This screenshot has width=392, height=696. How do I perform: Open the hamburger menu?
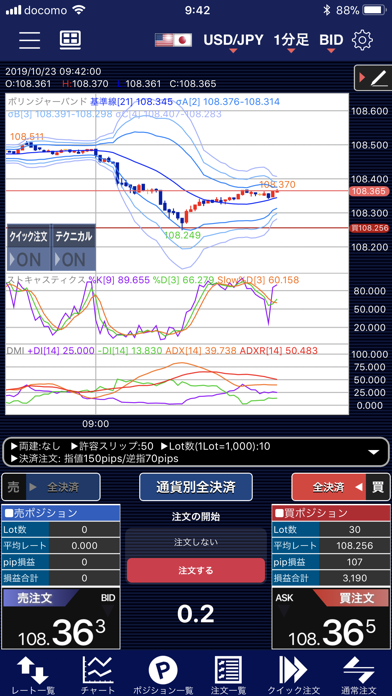coord(30,40)
